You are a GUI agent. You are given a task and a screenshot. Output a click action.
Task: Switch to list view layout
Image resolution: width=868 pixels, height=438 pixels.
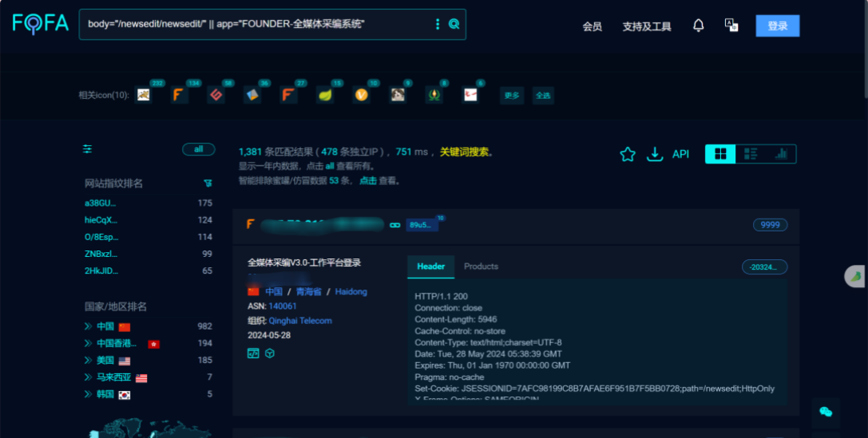(751, 154)
